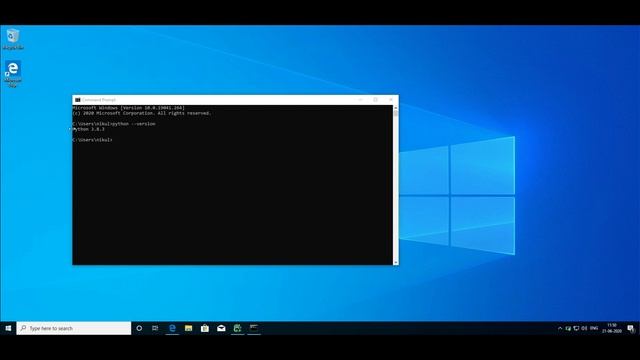Open Task View on the taskbar

point(155,328)
